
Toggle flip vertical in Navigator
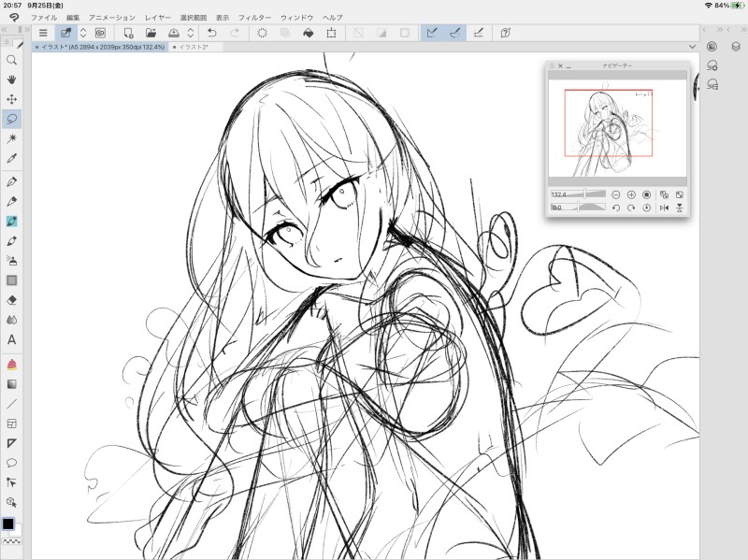680,208
